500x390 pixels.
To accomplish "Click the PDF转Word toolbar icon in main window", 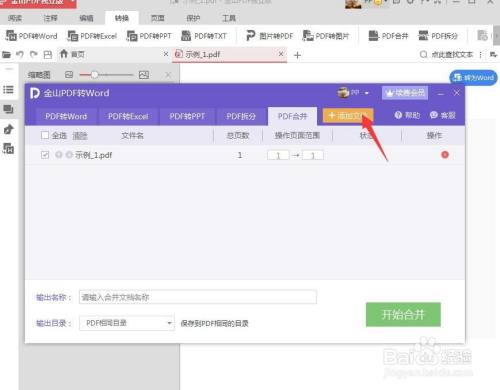I will [32, 36].
